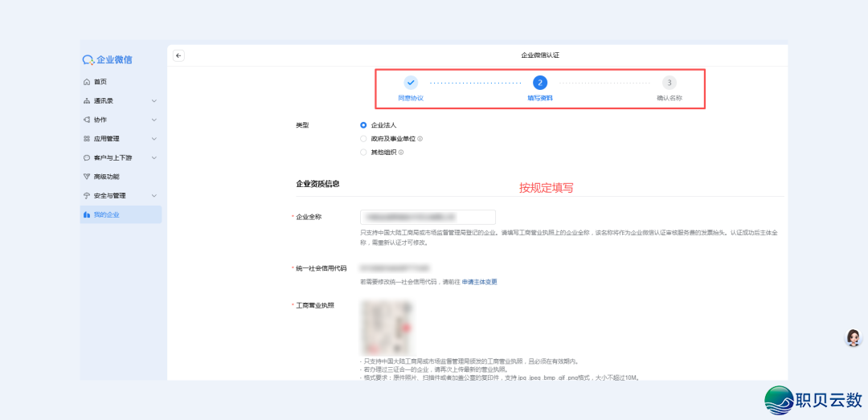This screenshot has height=420, width=868.
Task: Click info icon next to 政府及事业单位
Action: click(420, 139)
